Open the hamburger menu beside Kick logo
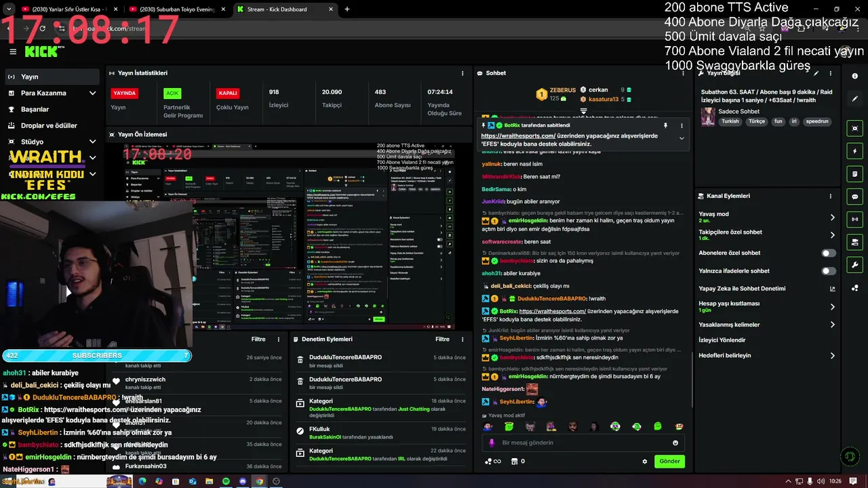The height and width of the screenshot is (488, 868). click(13, 52)
